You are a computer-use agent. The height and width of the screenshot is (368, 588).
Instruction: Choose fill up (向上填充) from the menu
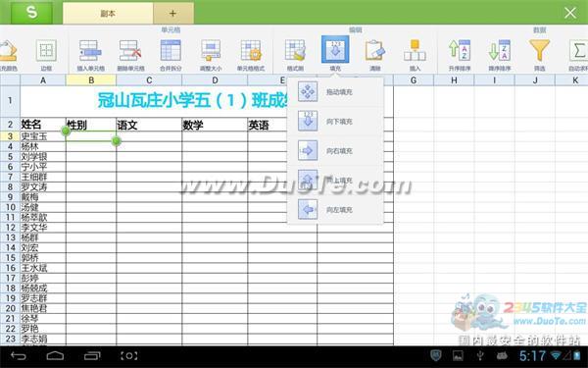coord(335,180)
